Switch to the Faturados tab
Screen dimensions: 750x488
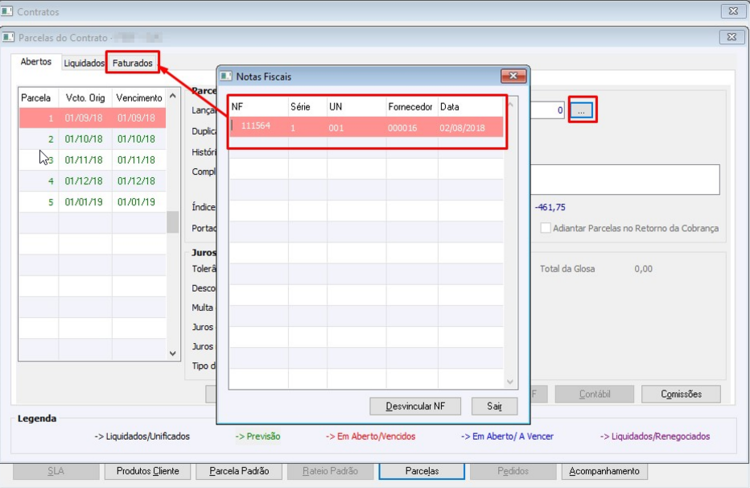pyautogui.click(x=132, y=63)
